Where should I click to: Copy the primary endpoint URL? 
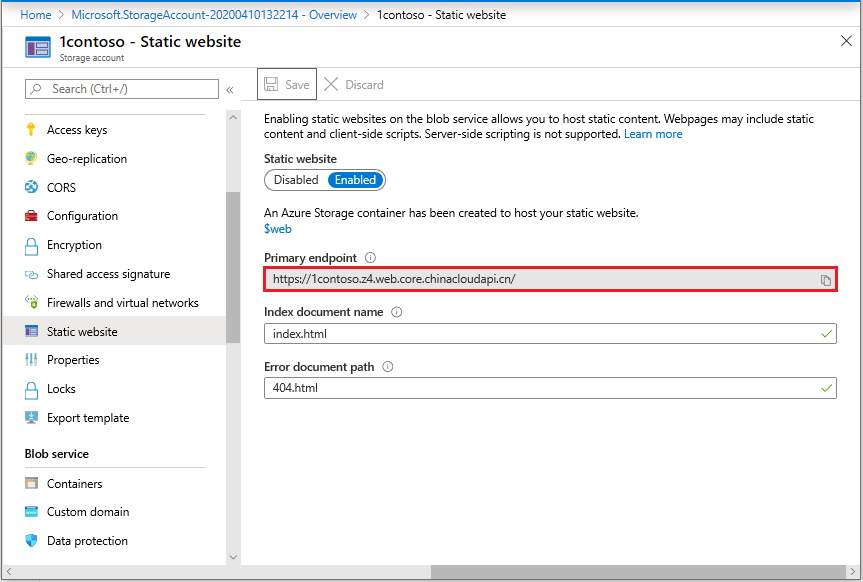coord(825,279)
